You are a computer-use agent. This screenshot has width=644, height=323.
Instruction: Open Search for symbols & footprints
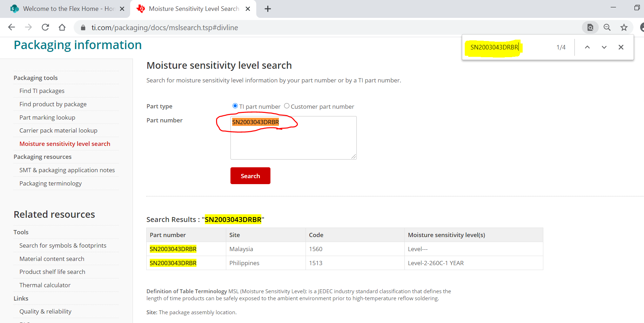click(x=63, y=245)
